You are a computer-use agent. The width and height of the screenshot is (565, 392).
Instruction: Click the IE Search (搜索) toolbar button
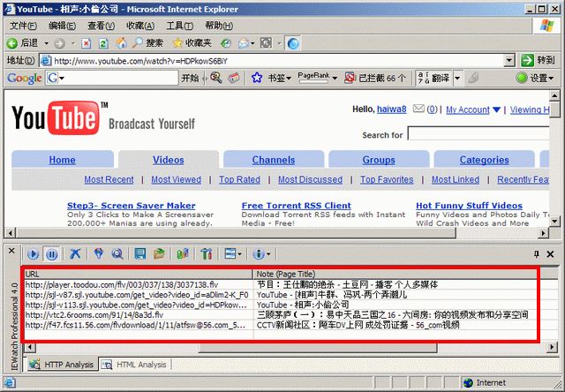148,43
